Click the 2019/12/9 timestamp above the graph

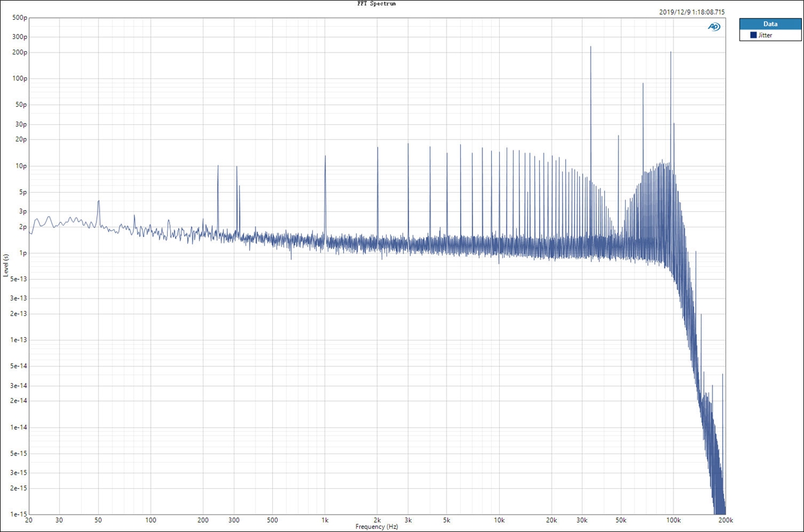(691, 12)
